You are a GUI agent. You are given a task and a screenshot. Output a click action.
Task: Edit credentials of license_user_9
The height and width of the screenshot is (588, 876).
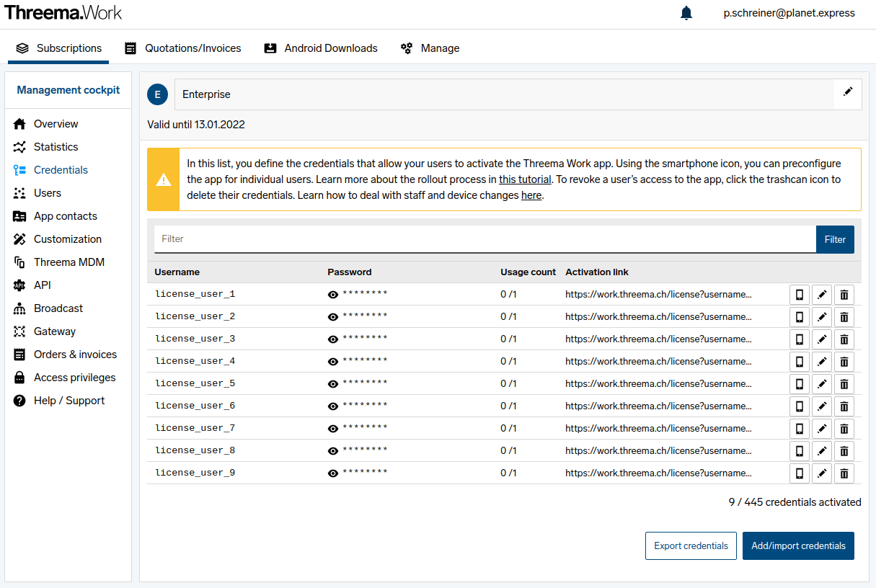[821, 473]
